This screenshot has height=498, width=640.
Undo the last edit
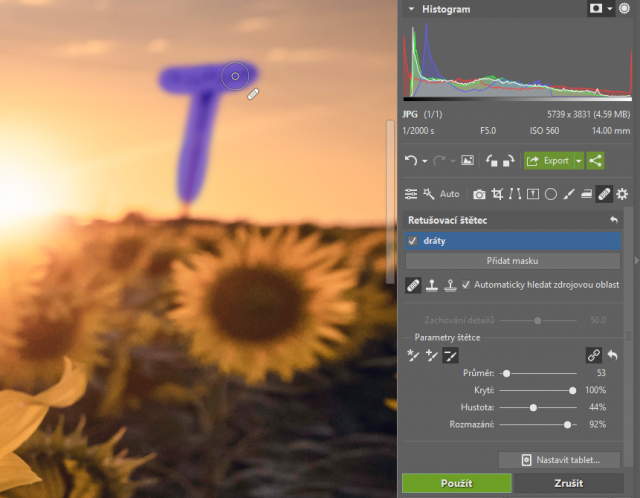411,160
